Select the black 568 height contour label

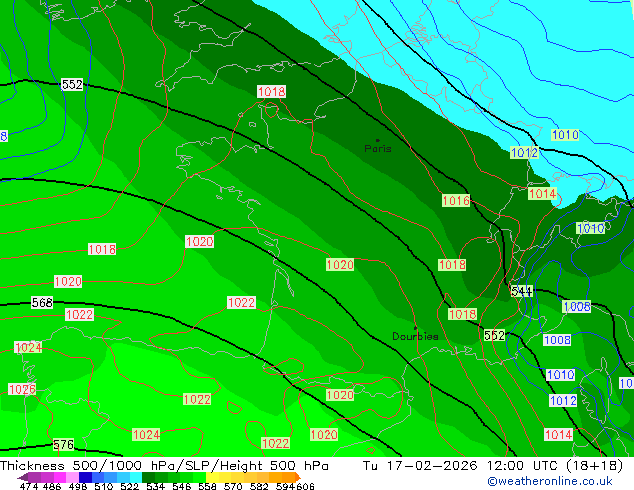(42, 302)
